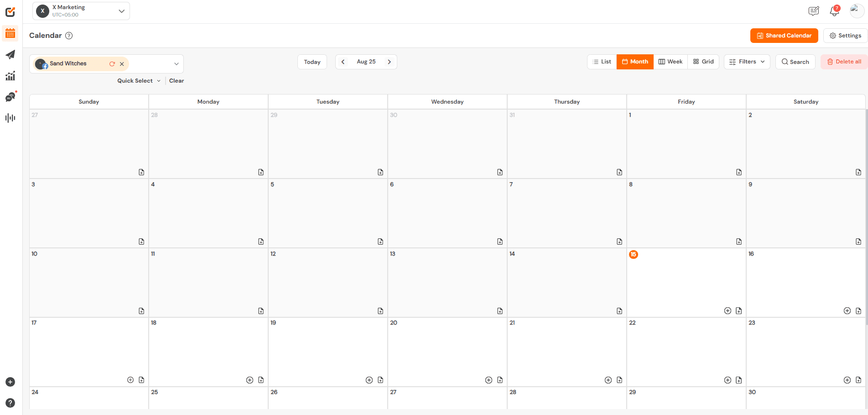Open the Listening sound wave sidebar icon
This screenshot has height=415, width=868.
(10, 118)
